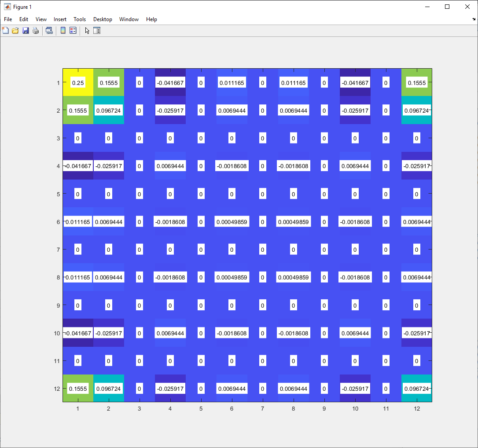
Task: Click -0.0018608 in row 8, column 10
Action: click(x=355, y=277)
